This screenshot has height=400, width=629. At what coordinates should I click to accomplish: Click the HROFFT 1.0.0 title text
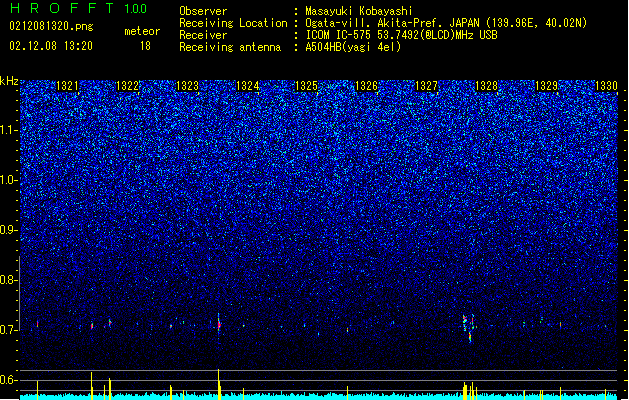78,8
